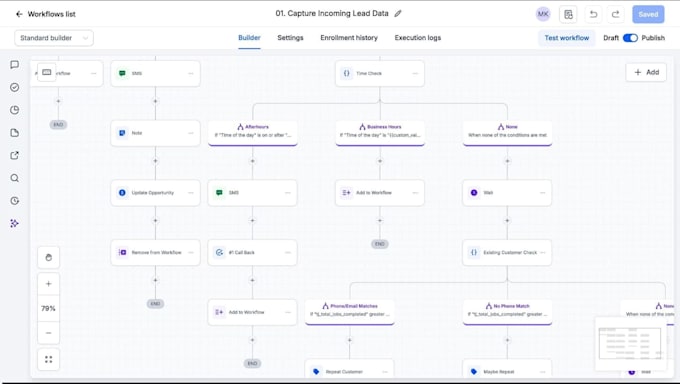The image size is (680, 384).
Task: Click the Test workflow button
Action: [x=567, y=38]
